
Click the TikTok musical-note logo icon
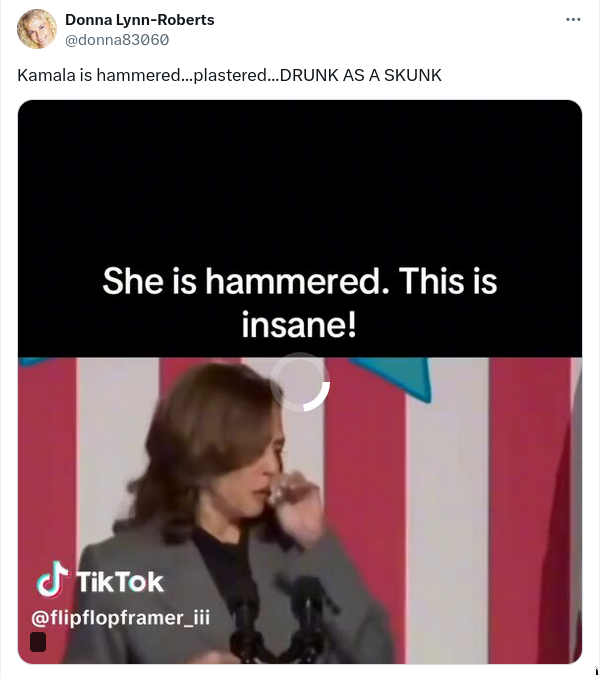(52, 578)
